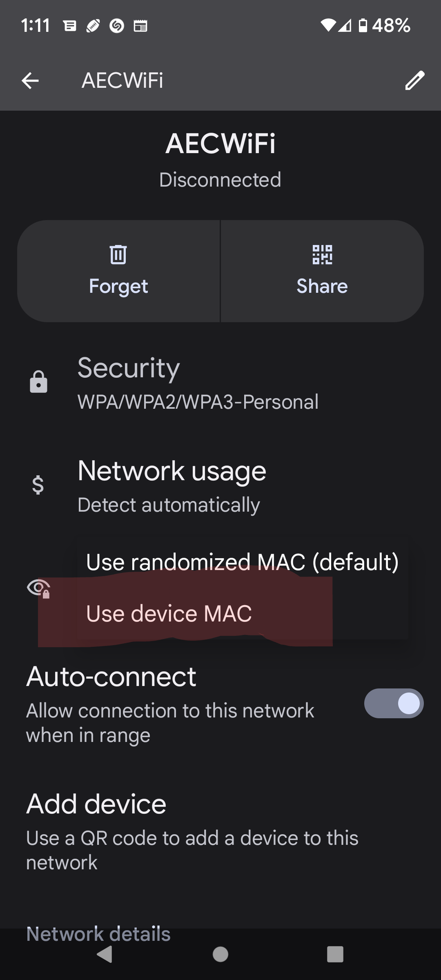Tap the Android recents square button
This screenshot has height=980, width=441.
pyautogui.click(x=335, y=954)
